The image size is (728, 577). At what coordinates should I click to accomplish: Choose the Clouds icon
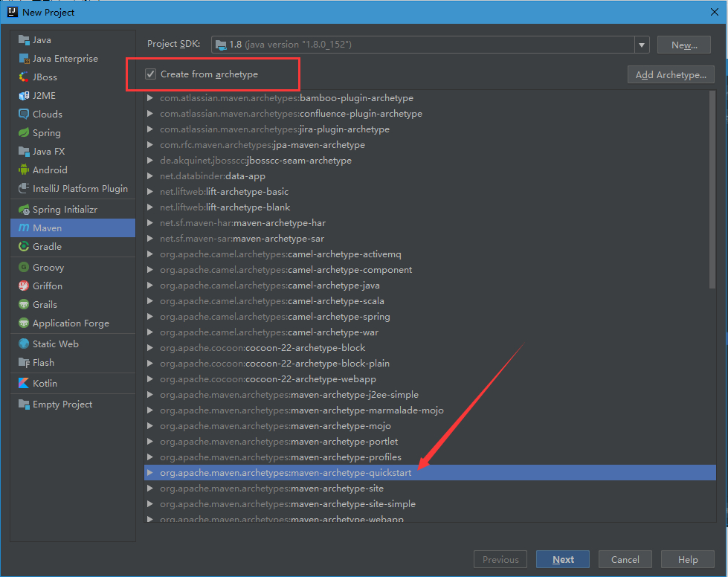pos(24,115)
